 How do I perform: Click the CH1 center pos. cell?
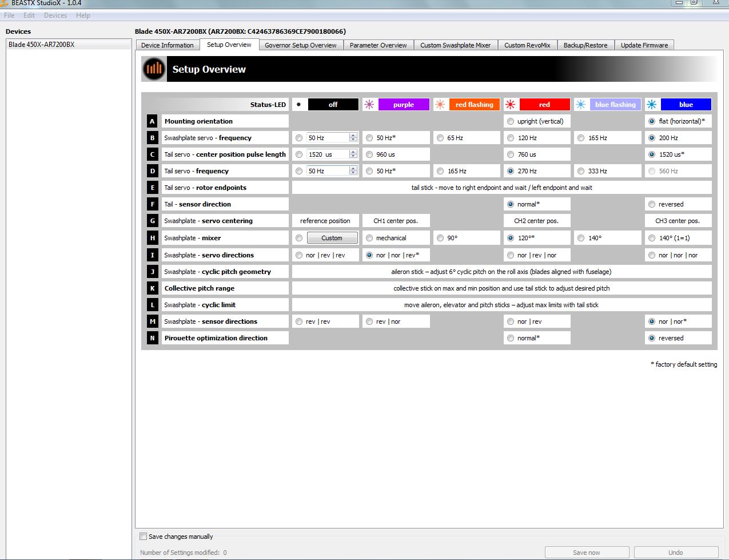pyautogui.click(x=396, y=221)
